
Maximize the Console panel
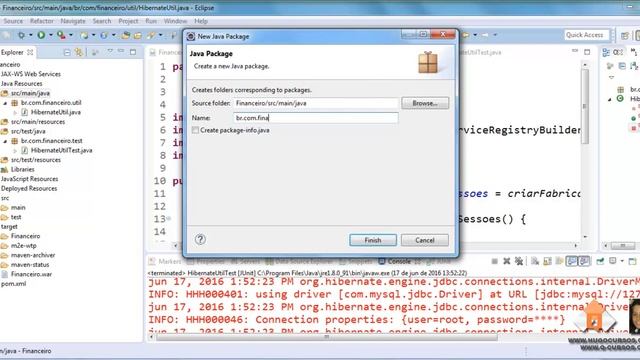click(x=632, y=261)
